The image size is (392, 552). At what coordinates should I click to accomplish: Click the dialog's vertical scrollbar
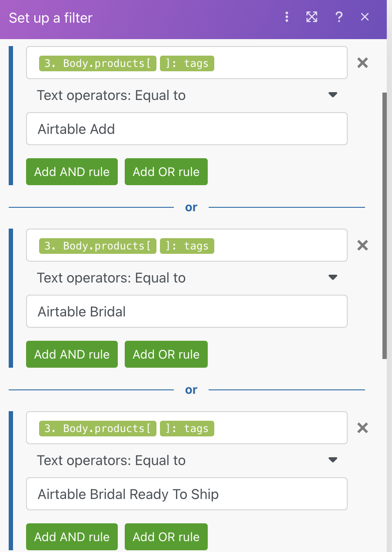[x=384, y=225]
